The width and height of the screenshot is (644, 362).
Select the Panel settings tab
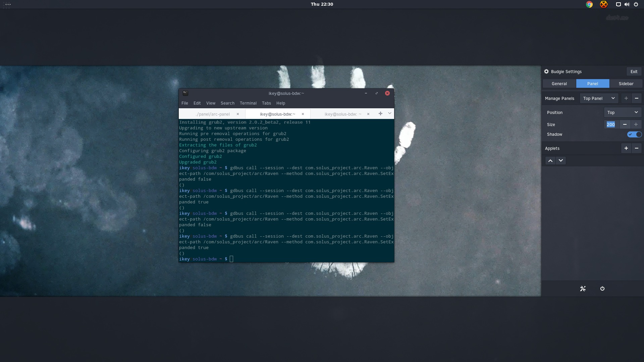coord(593,83)
